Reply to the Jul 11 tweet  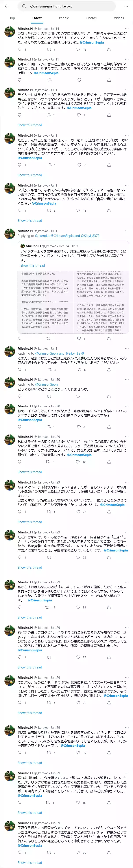(20, 80)
